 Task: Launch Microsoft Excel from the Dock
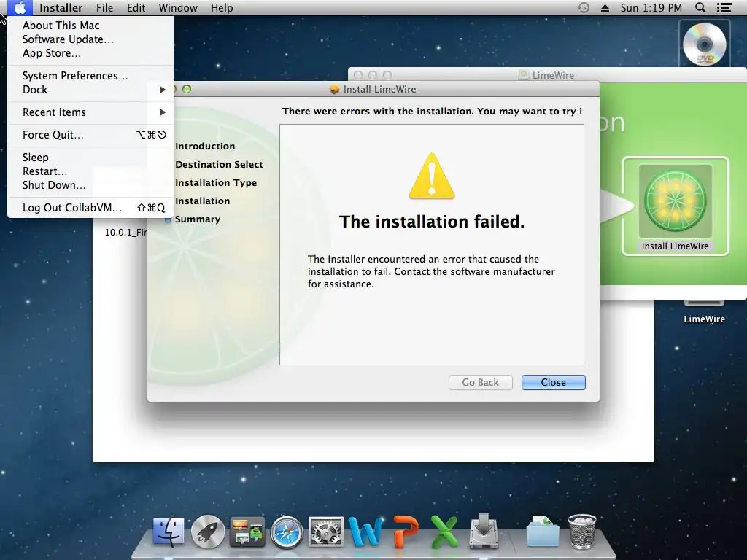pyautogui.click(x=444, y=532)
